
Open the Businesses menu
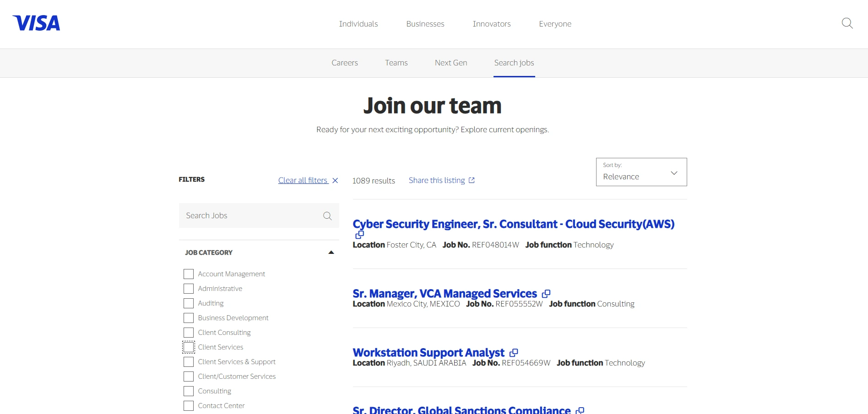[425, 24]
